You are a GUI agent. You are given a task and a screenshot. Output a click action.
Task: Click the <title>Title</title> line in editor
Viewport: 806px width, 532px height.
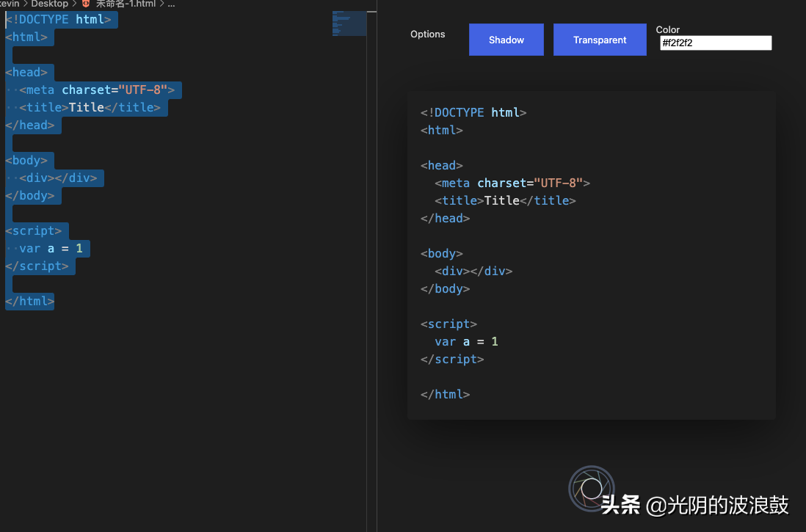coord(90,107)
